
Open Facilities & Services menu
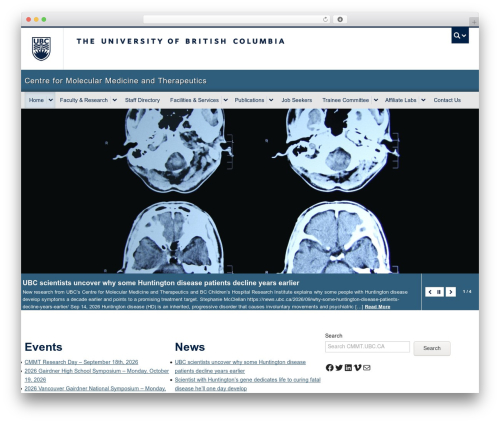(194, 100)
